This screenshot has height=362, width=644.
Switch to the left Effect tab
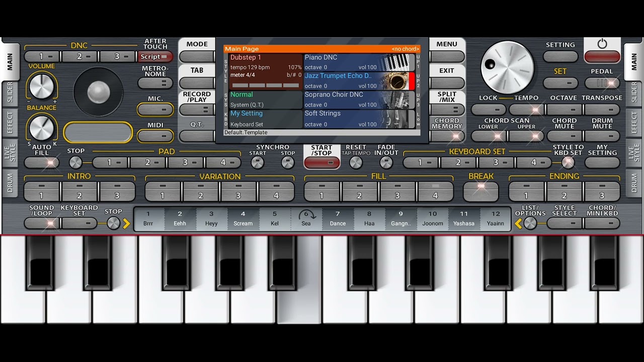(10, 123)
